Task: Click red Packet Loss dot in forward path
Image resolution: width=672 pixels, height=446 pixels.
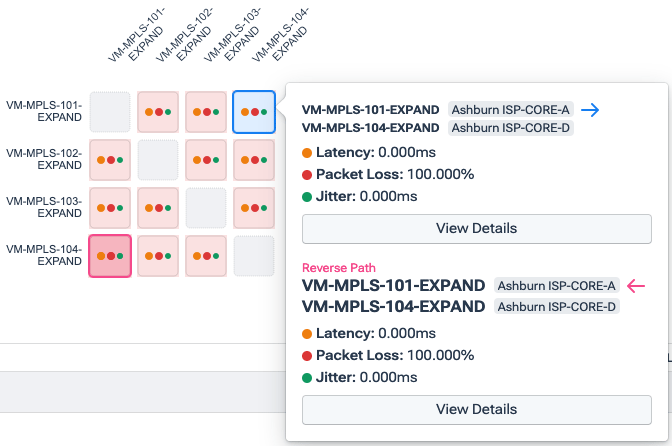Action: 307,174
